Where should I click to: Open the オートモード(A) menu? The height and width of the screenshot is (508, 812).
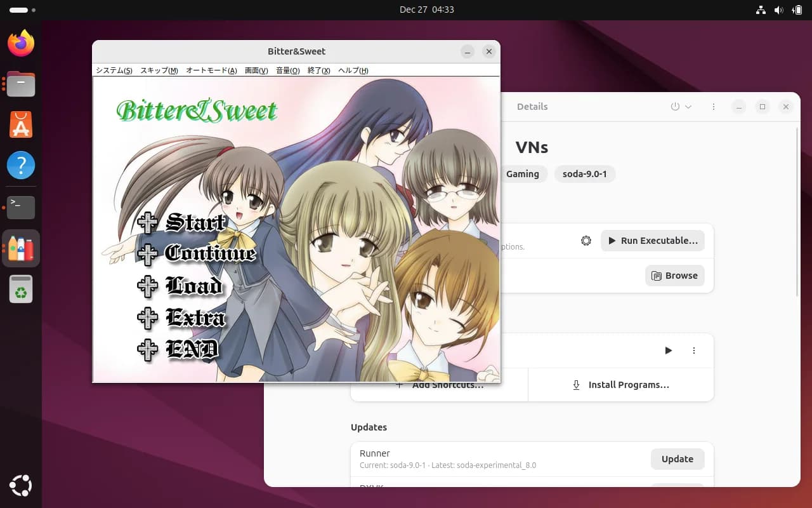coord(211,70)
